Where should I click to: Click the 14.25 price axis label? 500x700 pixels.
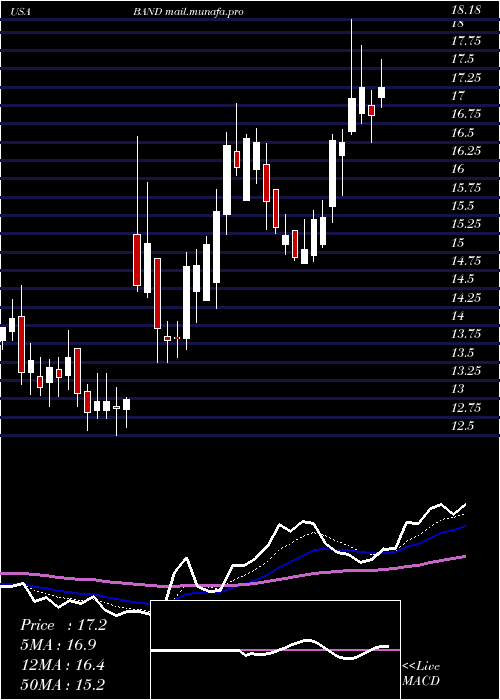(466, 298)
